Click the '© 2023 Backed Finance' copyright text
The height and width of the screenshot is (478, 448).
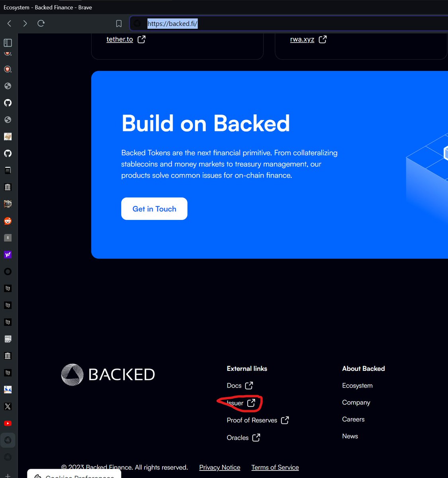[x=124, y=467]
